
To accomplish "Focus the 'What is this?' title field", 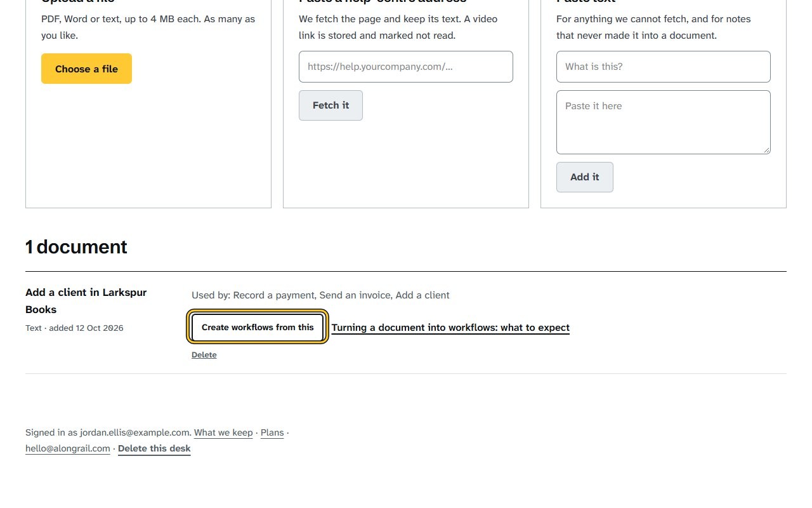I will point(664,67).
